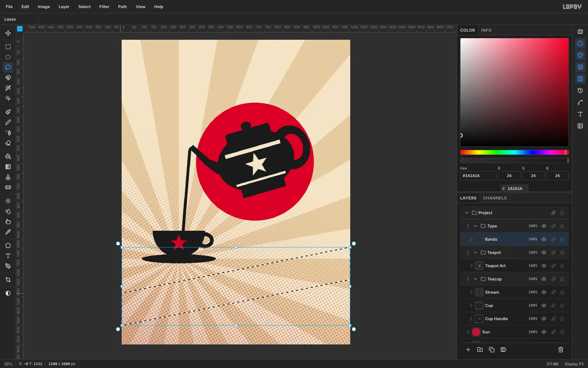Select the Magnetic Lasso tool
This screenshot has width=588, height=368.
click(x=8, y=78)
